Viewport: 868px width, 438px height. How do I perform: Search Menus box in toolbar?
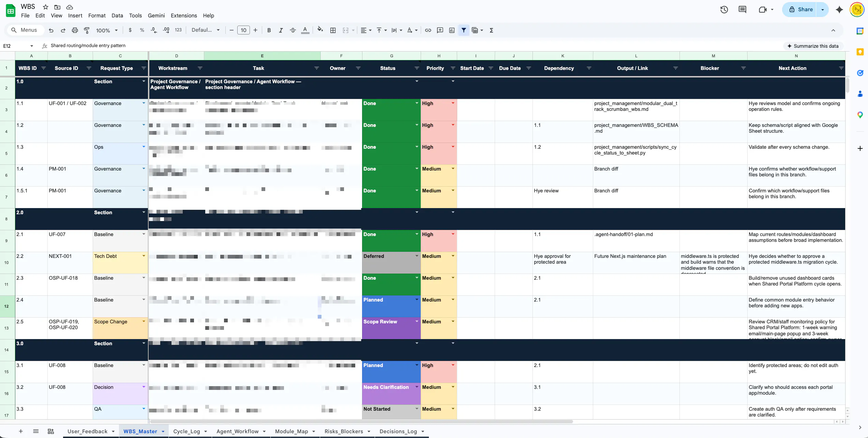(x=25, y=30)
